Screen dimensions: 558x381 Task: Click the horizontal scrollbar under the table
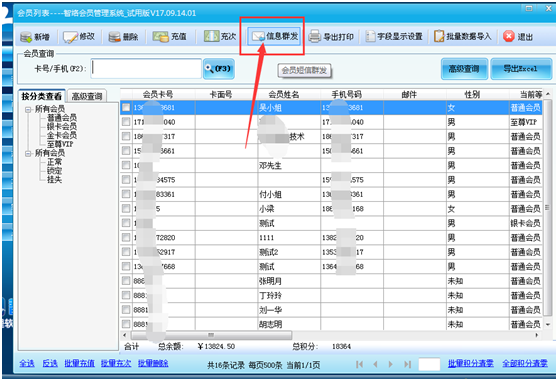pyautogui.click(x=330, y=335)
